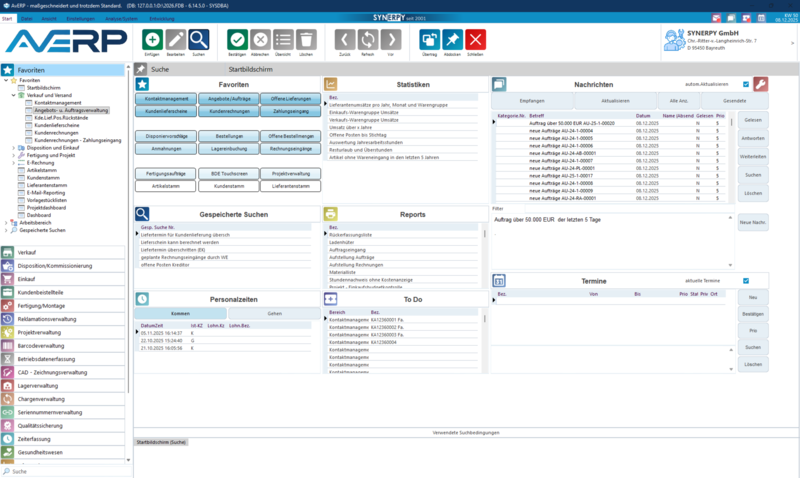
Task: Click the Zurück arrow icon
Action: 344,38
